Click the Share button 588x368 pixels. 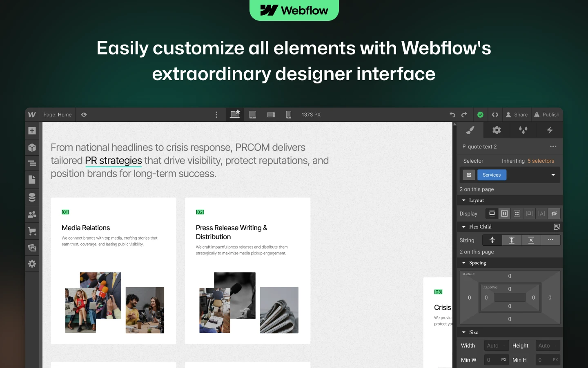(517, 115)
